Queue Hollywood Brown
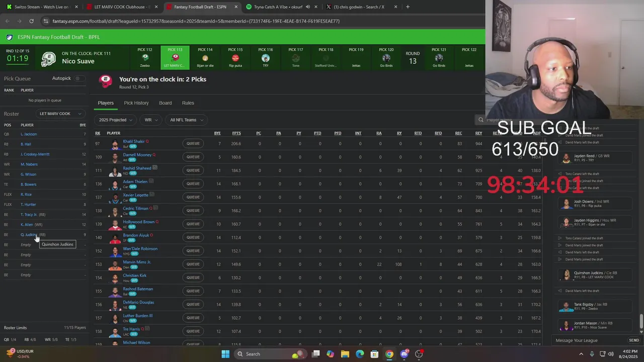The image size is (644, 362). pyautogui.click(x=193, y=224)
